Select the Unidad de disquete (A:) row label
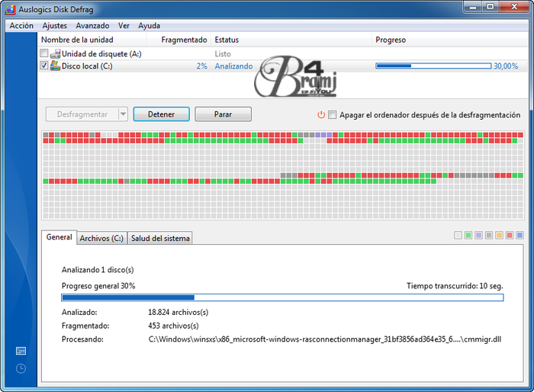The height and width of the screenshot is (392, 534). click(101, 54)
